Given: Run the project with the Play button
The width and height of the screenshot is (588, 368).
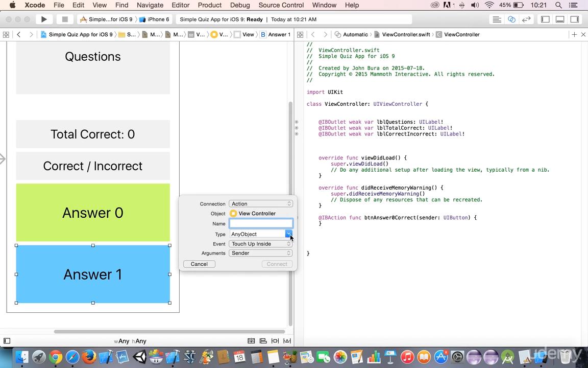Looking at the screenshot, I should pyautogui.click(x=44, y=19).
